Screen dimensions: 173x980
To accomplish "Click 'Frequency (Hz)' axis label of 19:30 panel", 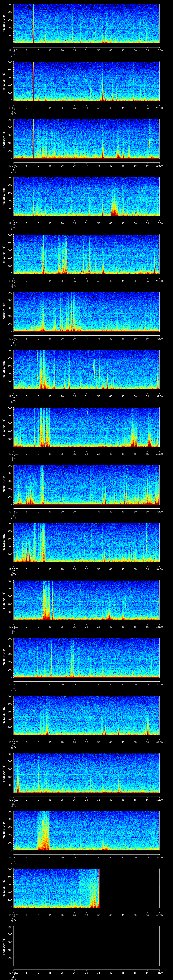I will [x=4, y=369].
